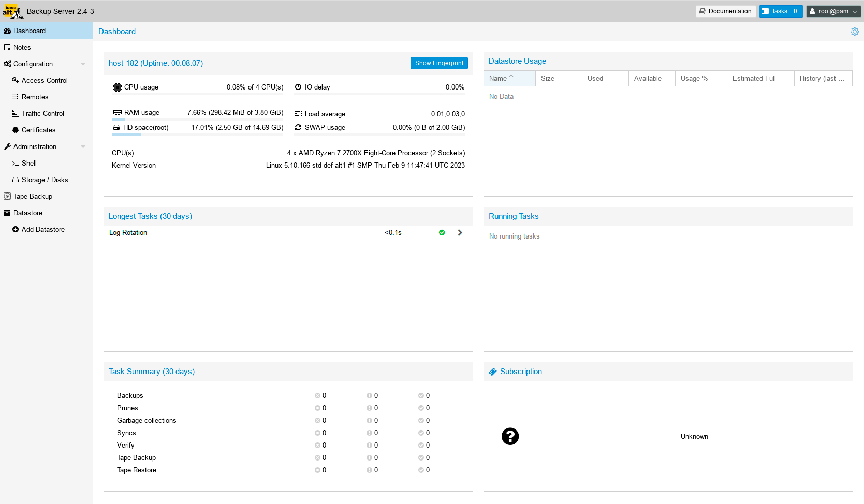The height and width of the screenshot is (504, 864).
Task: Open Log Rotation task details chevron
Action: point(460,233)
